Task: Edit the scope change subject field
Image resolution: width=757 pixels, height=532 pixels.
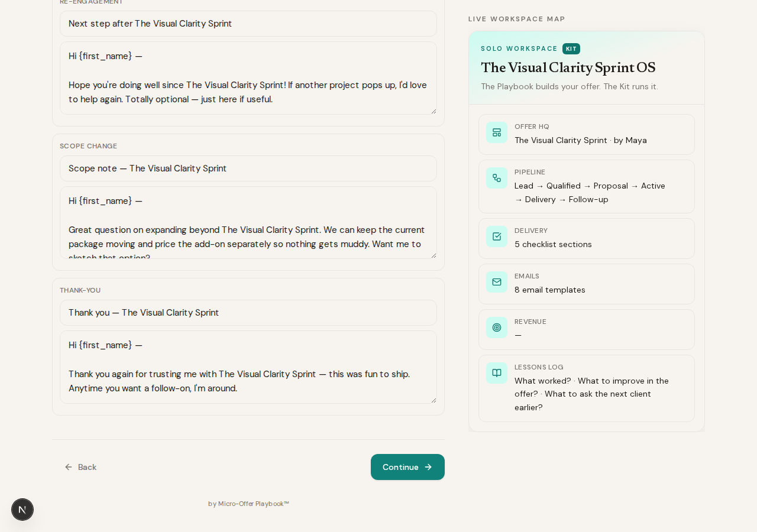Action: [248, 168]
